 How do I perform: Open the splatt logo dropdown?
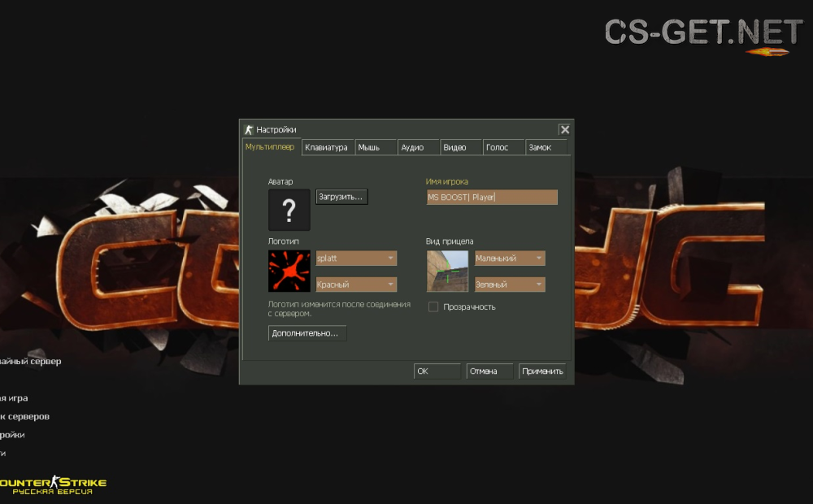click(356, 259)
